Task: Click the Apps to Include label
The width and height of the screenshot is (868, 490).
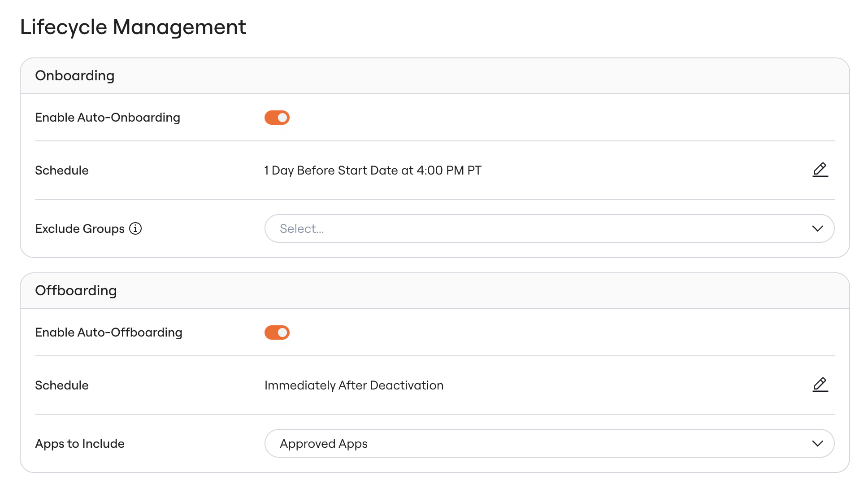Action: tap(80, 444)
